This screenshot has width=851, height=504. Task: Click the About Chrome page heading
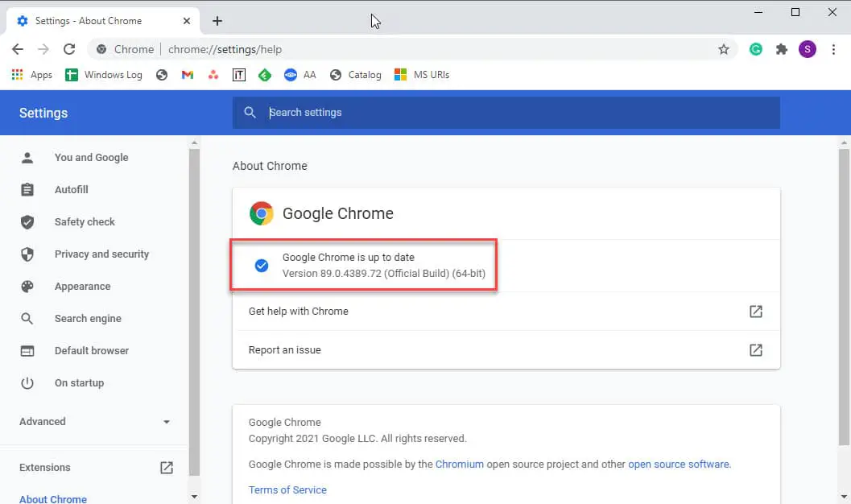coord(270,166)
